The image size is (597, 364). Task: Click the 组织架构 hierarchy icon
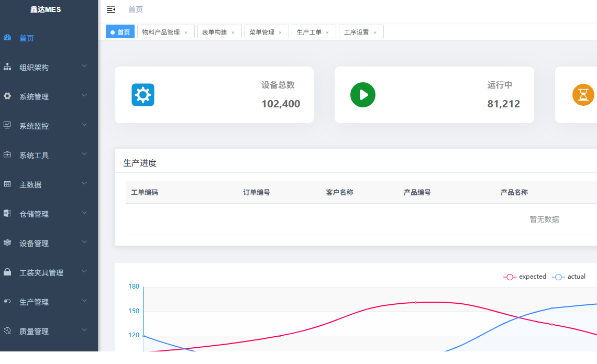pyautogui.click(x=7, y=67)
